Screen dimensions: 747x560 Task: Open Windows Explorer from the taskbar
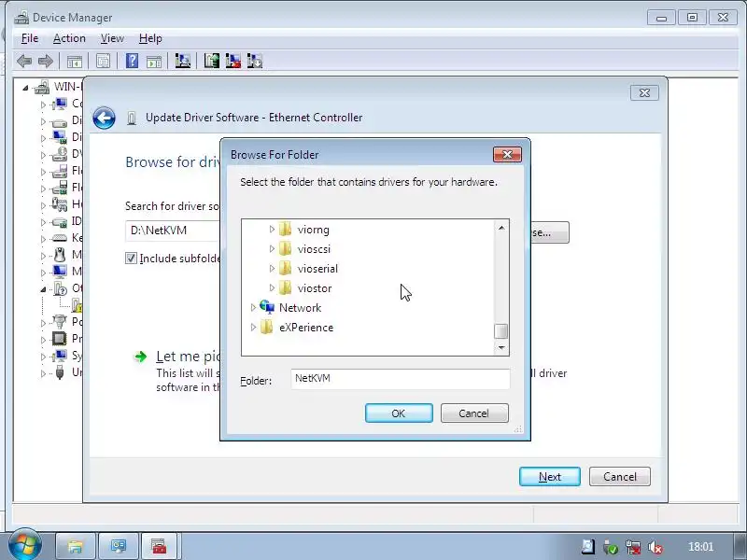click(76, 546)
